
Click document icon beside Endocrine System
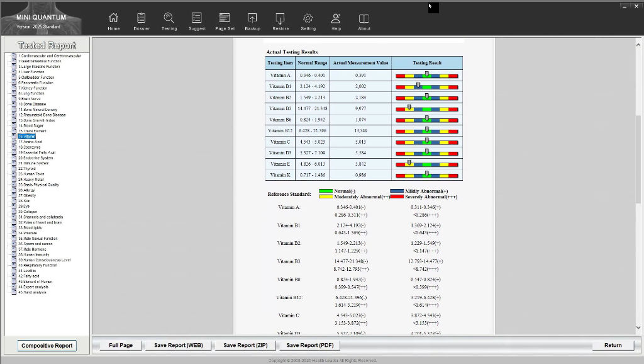click(14, 157)
